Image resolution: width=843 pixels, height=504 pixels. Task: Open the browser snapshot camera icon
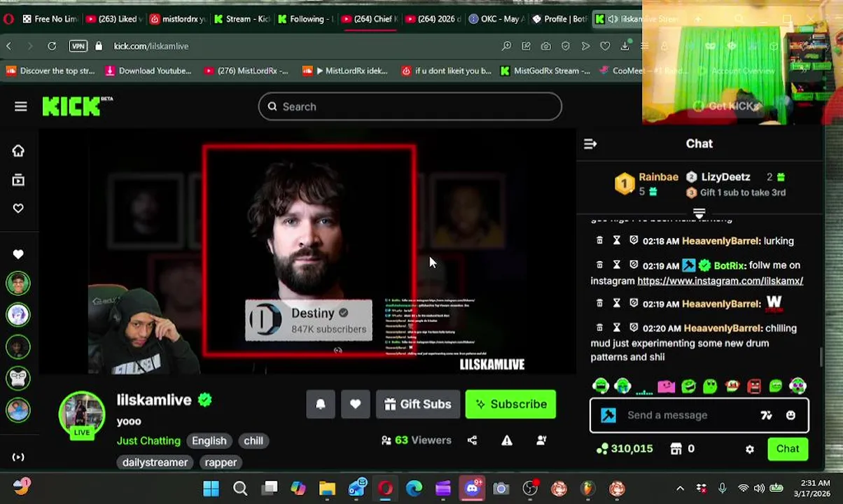545,46
